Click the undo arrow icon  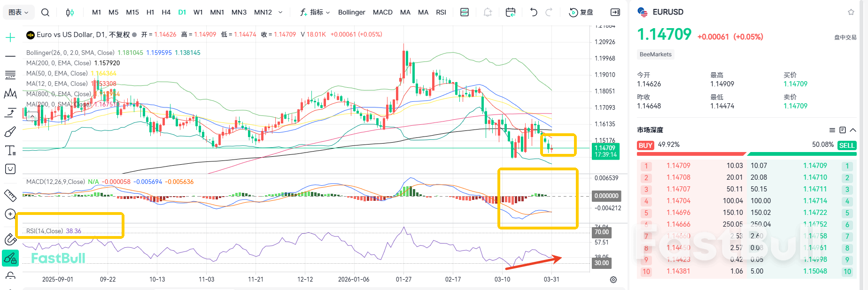click(533, 12)
